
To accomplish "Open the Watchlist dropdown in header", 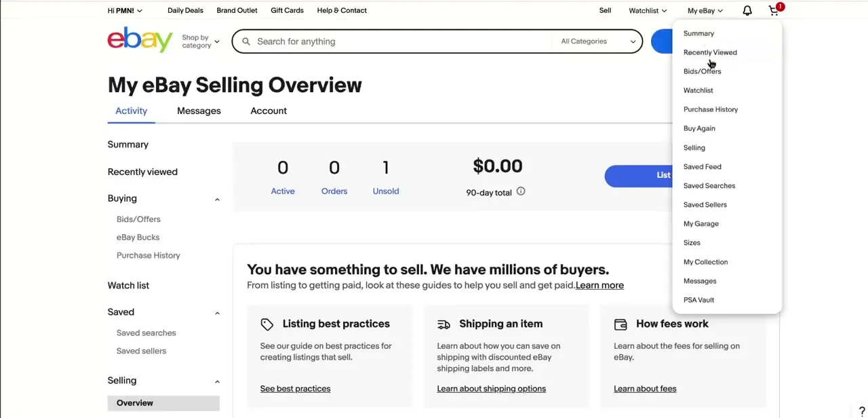I will pos(648,10).
